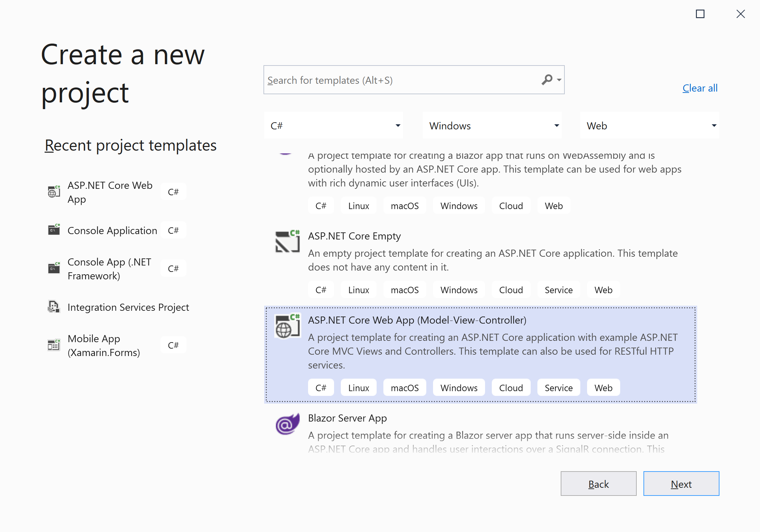Click the Mobile App (Xamarin.Forms) icon

click(54, 345)
